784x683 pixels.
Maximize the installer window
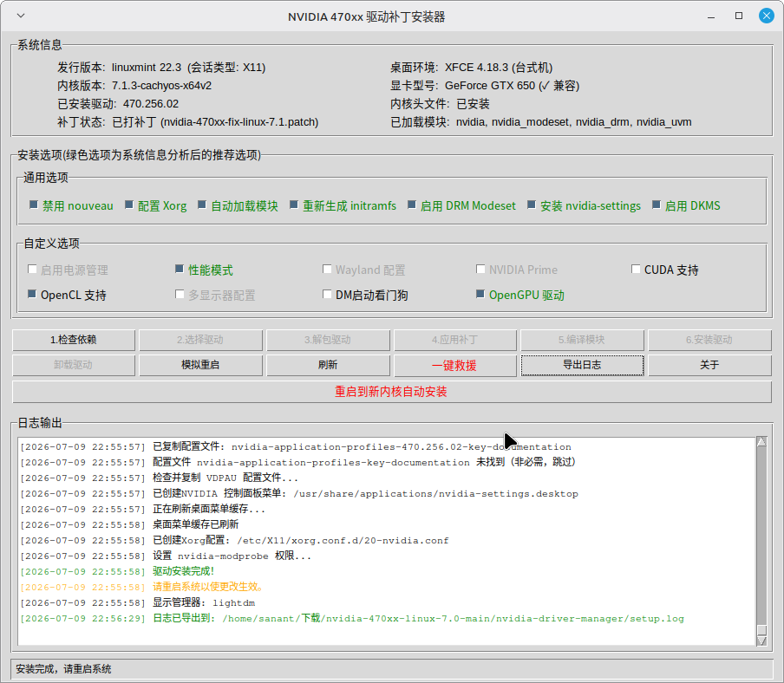pos(739,16)
